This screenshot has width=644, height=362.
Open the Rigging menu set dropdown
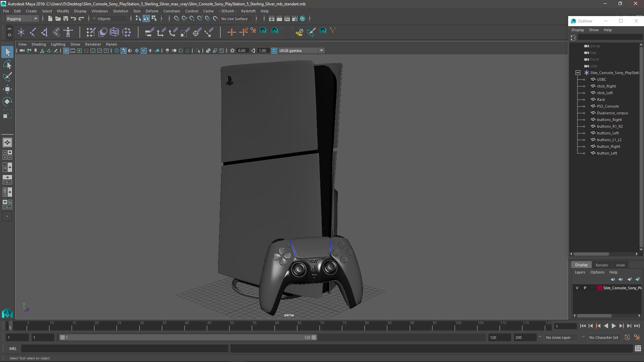[x=22, y=19]
